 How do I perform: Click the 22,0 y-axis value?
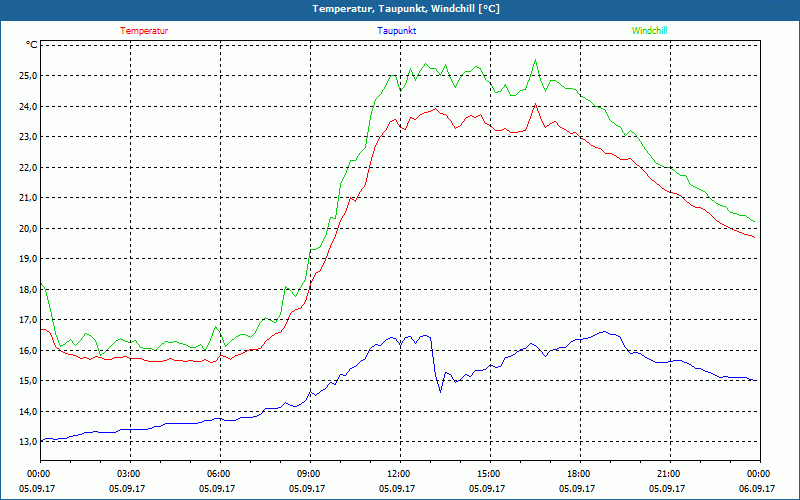coord(28,167)
